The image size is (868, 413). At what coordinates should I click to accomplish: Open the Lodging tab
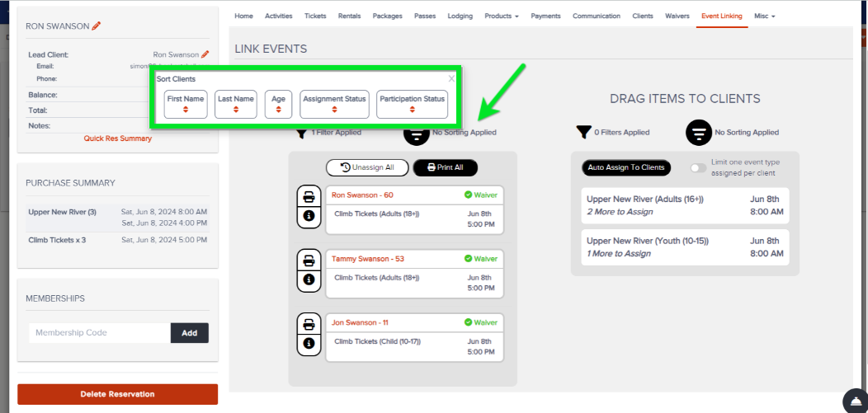pyautogui.click(x=460, y=16)
